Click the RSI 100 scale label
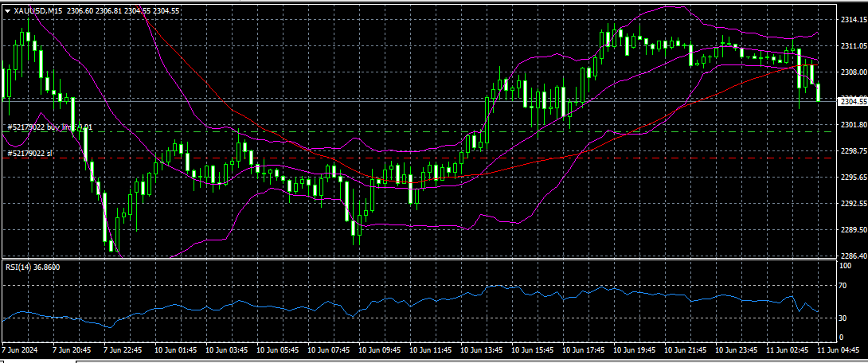Screen dimensions: 868x363 844,265
